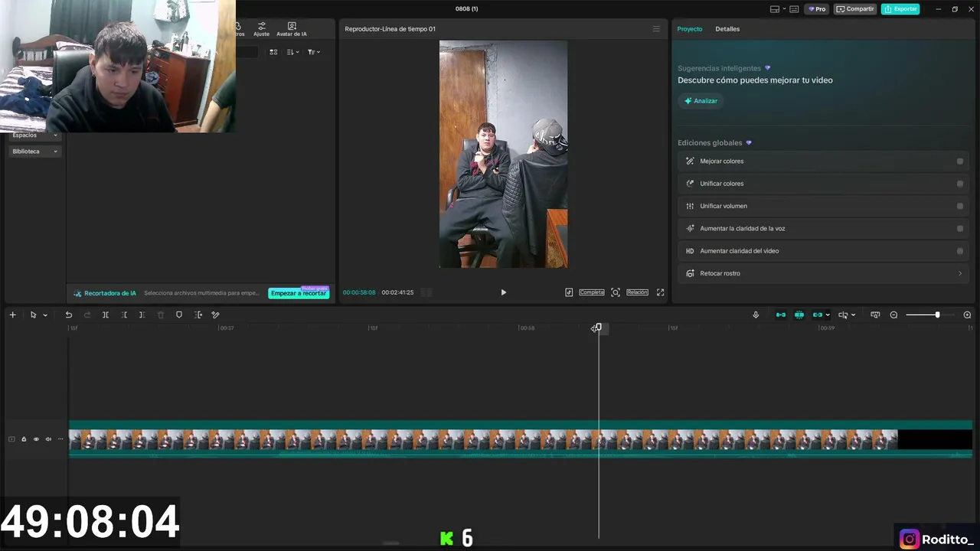980x551 pixels.
Task: Click the preview axis split-cursor icon
Action: tap(843, 315)
